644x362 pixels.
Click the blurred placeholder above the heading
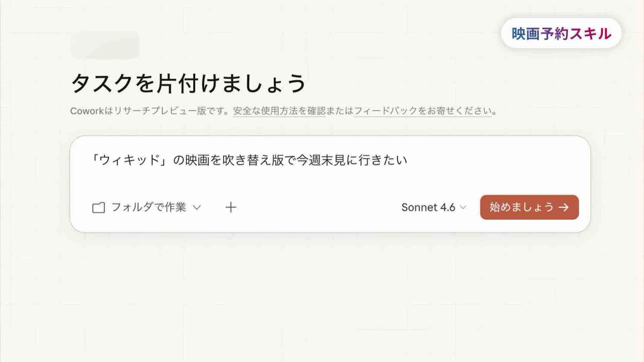(105, 45)
